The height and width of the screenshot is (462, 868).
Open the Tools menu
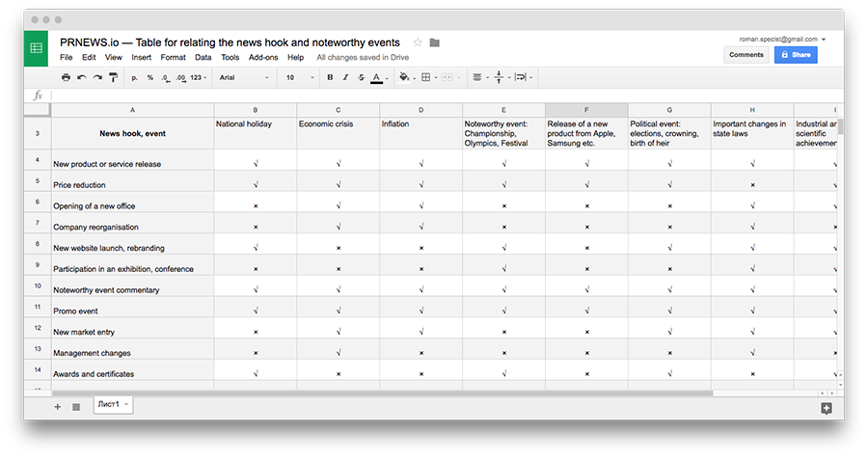231,58
